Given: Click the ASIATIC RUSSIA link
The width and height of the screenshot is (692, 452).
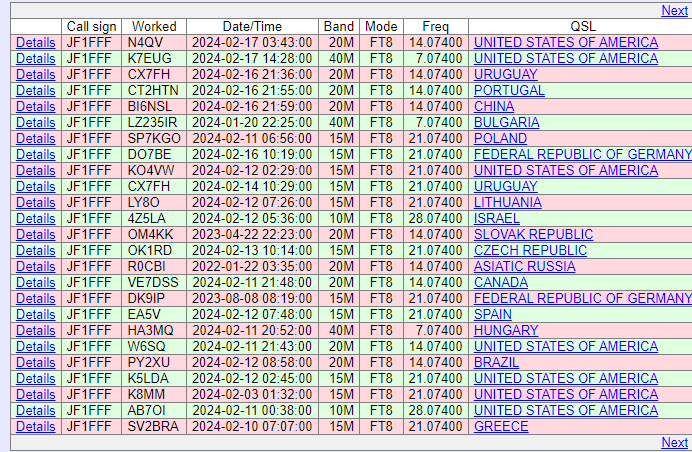Looking at the screenshot, I should 524,266.
